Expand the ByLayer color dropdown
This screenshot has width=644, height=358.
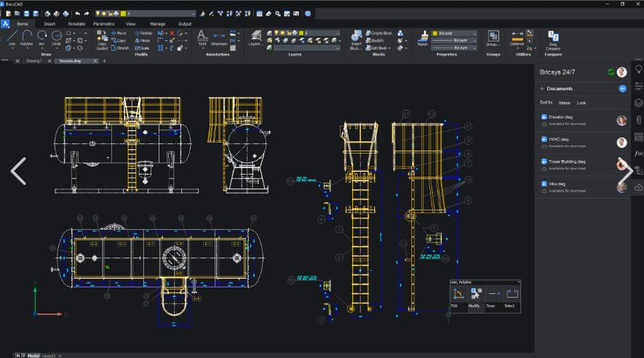[475, 33]
